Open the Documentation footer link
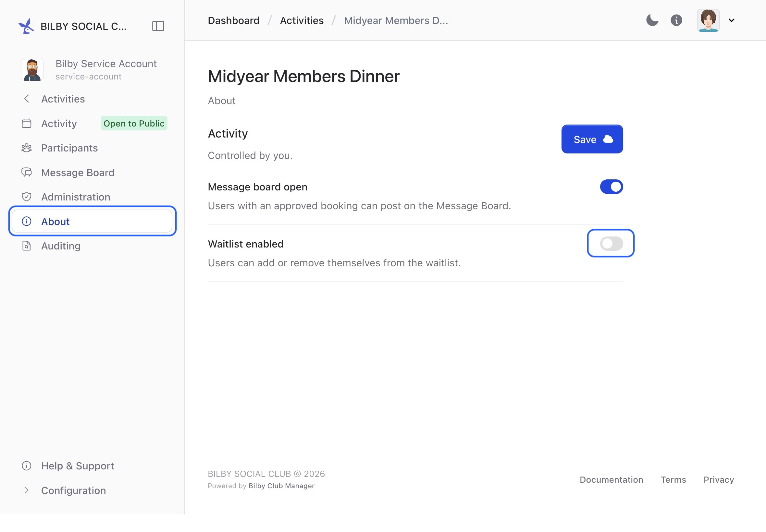 click(611, 480)
